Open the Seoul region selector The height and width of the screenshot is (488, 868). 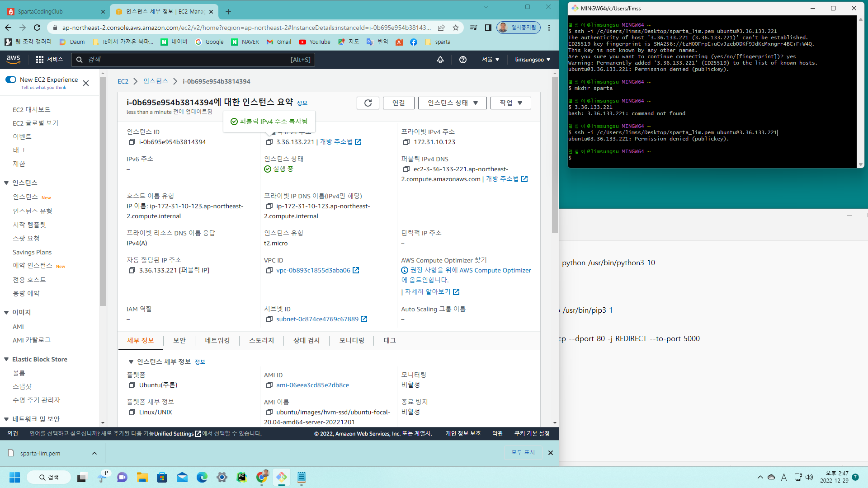click(491, 60)
